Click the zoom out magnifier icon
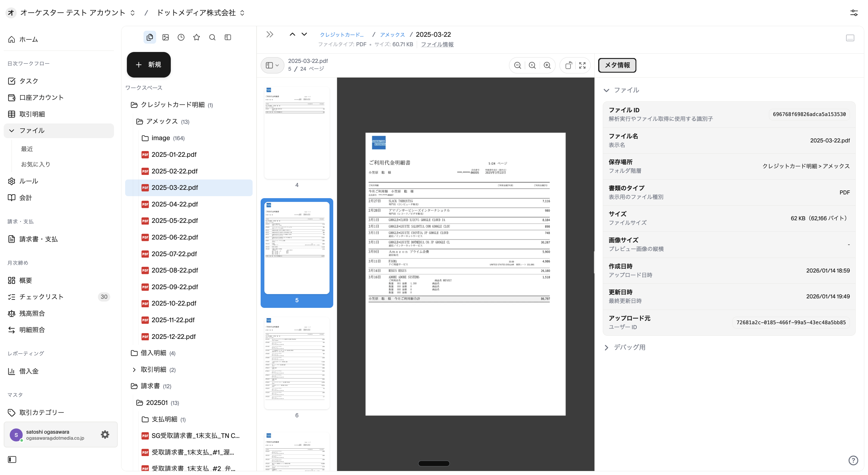868x475 pixels. tap(518, 65)
